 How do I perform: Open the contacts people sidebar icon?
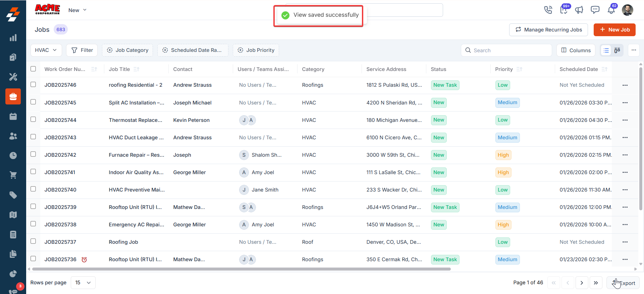[x=13, y=136]
